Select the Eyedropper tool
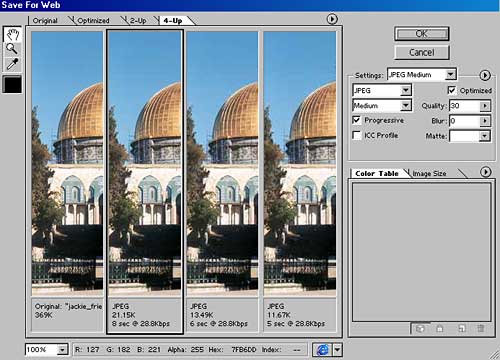 [13, 64]
